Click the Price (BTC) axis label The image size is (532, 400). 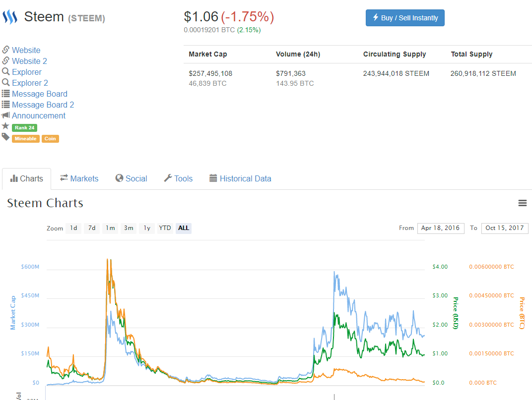point(522,313)
